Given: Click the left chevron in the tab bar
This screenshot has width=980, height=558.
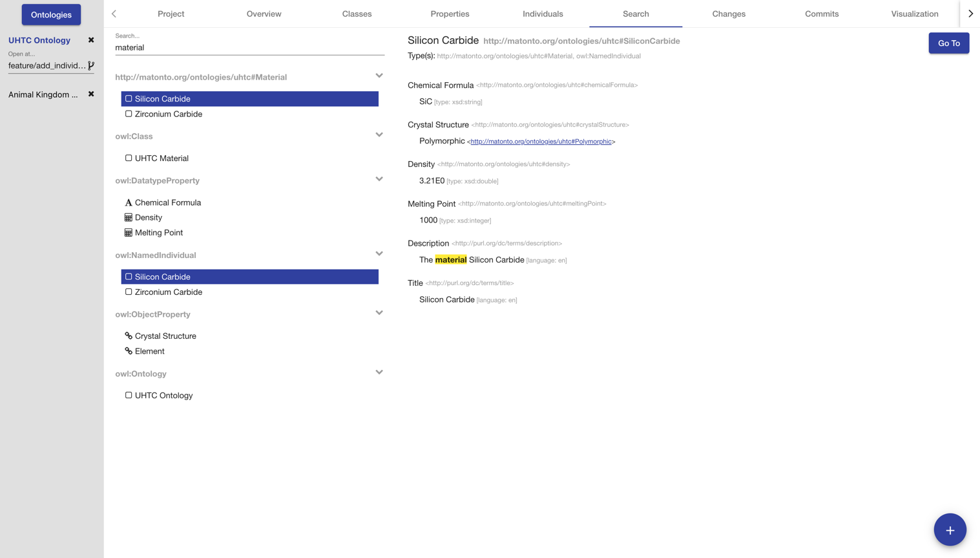Looking at the screenshot, I should pyautogui.click(x=114, y=14).
